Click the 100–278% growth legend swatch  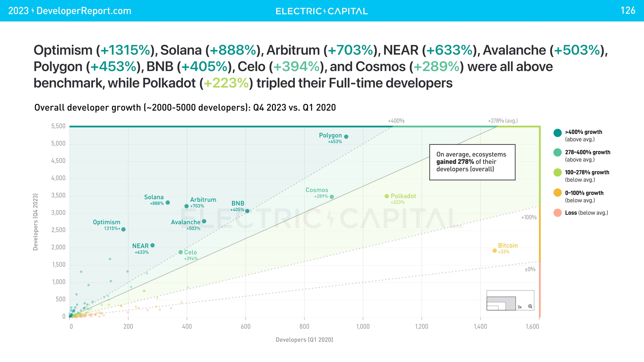[x=558, y=172]
